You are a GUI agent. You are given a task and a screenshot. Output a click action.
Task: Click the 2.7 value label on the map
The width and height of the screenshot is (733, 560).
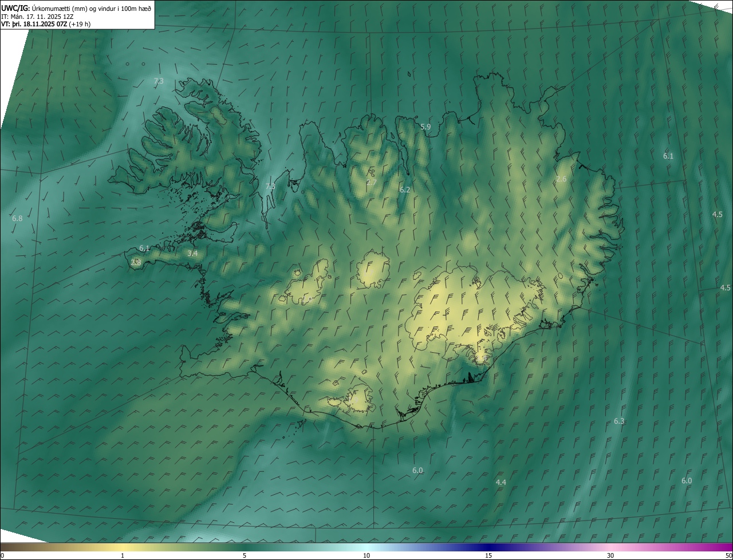coord(372,183)
